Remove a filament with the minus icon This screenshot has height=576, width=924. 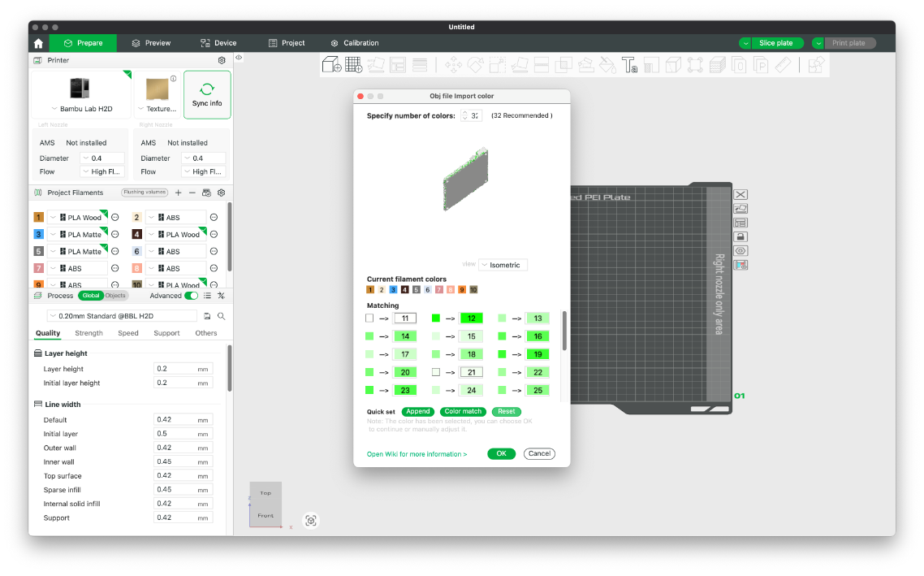point(192,193)
